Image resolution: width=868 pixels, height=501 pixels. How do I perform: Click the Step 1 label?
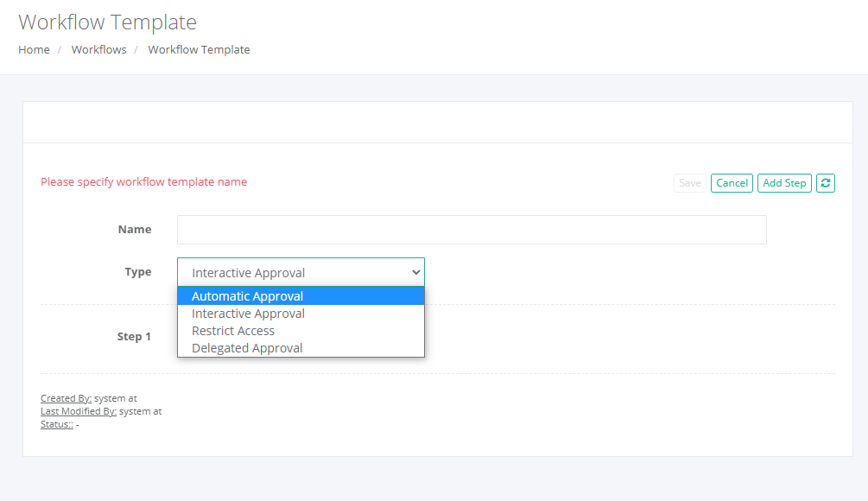click(x=134, y=336)
